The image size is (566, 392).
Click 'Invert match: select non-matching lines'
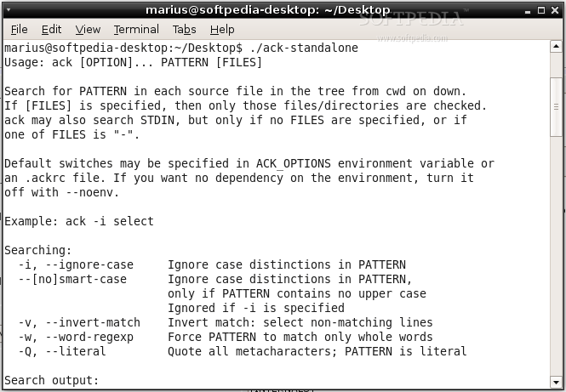300,322
